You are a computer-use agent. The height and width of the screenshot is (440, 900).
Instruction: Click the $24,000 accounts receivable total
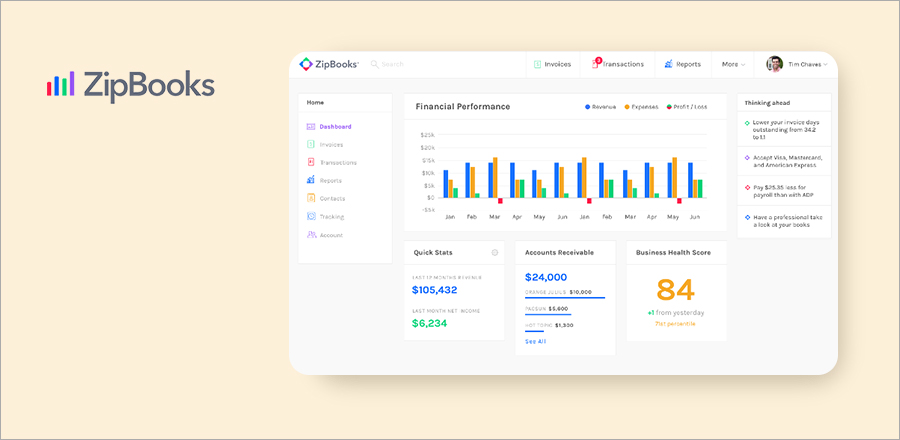(546, 278)
